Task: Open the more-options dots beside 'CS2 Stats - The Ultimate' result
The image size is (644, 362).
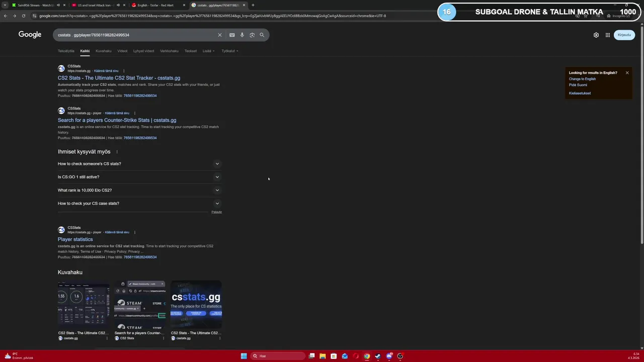Action: [x=124, y=71]
